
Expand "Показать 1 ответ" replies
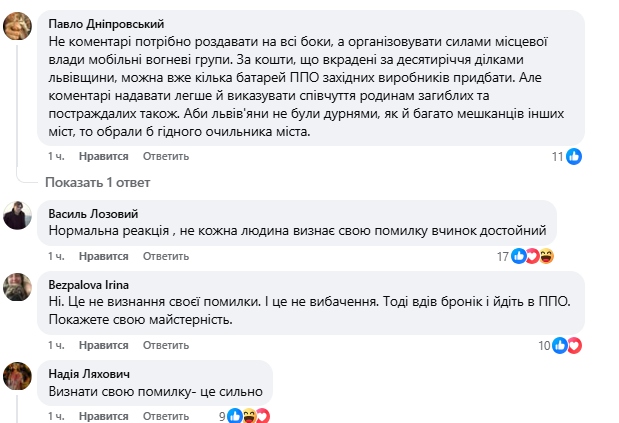coord(97,182)
